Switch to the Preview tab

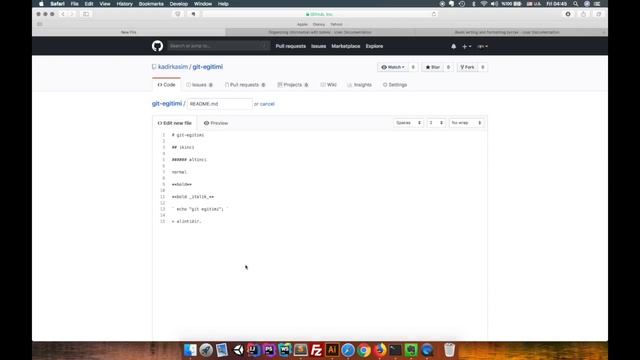(216, 123)
